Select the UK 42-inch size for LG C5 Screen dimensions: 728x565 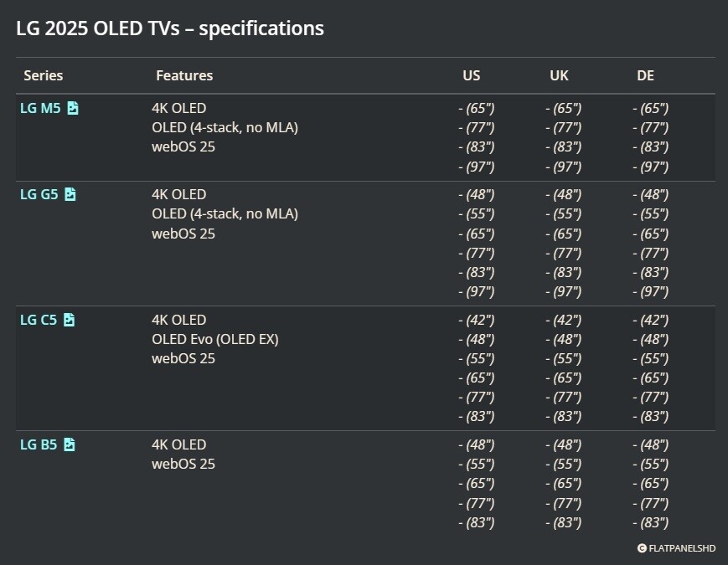pyautogui.click(x=564, y=320)
